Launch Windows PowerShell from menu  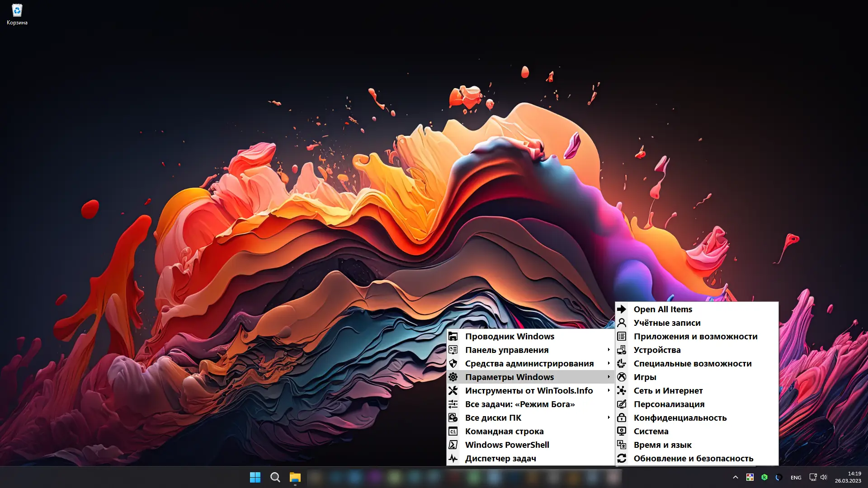(507, 445)
